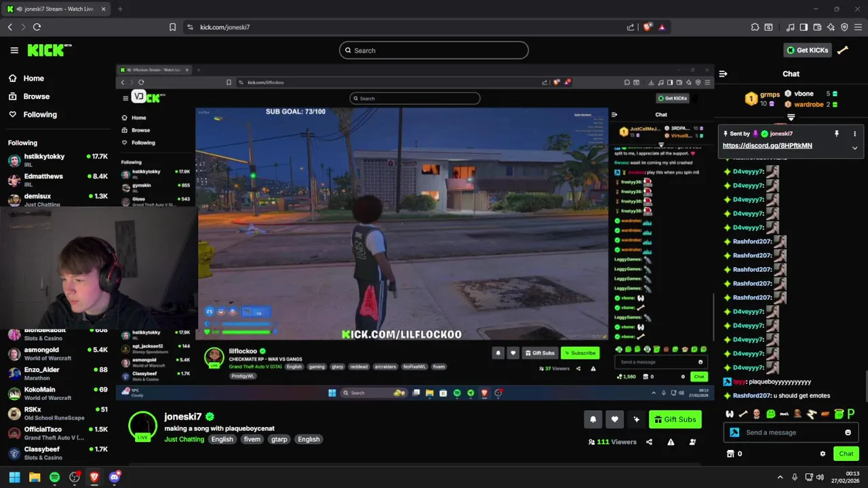Viewport: 868px width, 488px height.
Task: Toggle joneski7 notification bell
Action: tap(593, 420)
